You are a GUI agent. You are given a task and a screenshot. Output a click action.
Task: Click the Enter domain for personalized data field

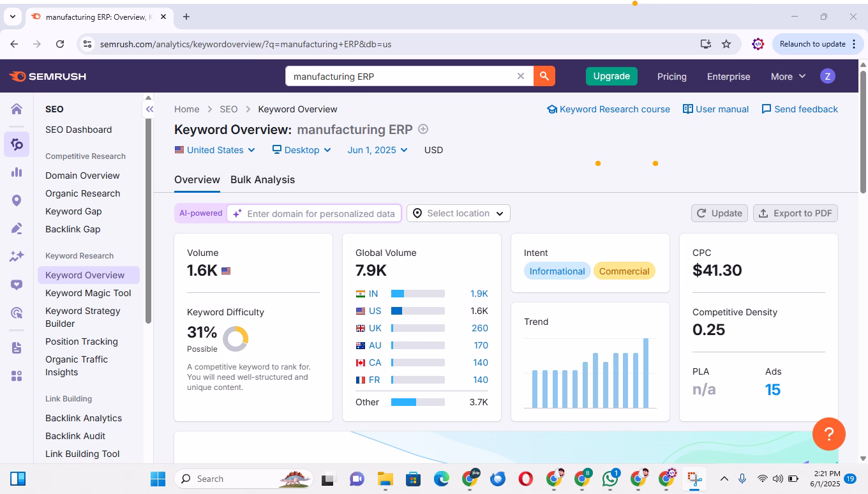[x=314, y=213]
